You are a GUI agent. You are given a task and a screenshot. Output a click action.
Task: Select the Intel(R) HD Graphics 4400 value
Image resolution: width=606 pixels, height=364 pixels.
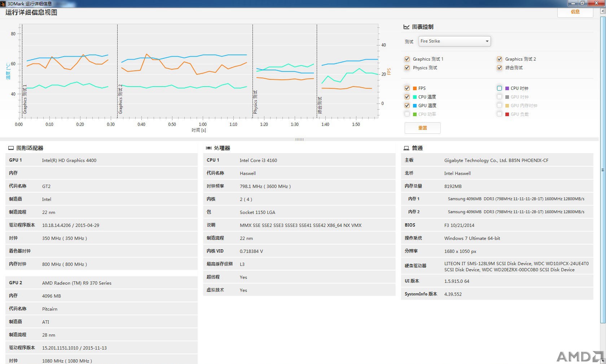69,161
